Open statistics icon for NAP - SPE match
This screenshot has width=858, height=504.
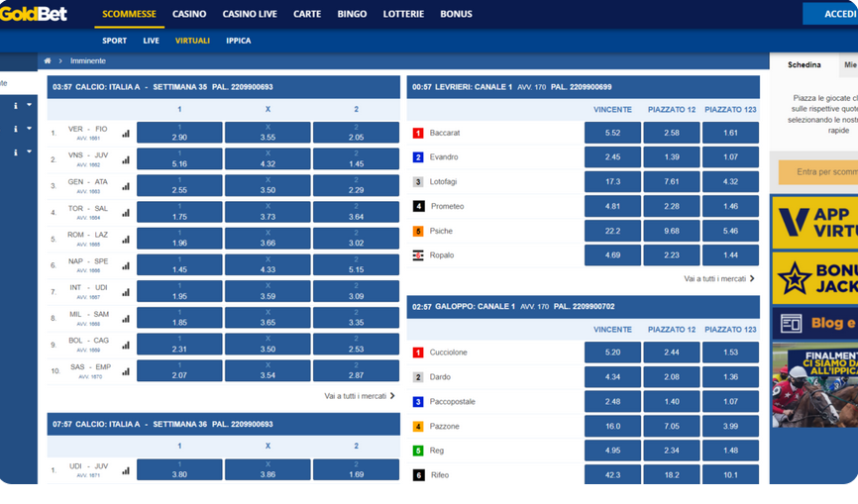click(x=126, y=265)
